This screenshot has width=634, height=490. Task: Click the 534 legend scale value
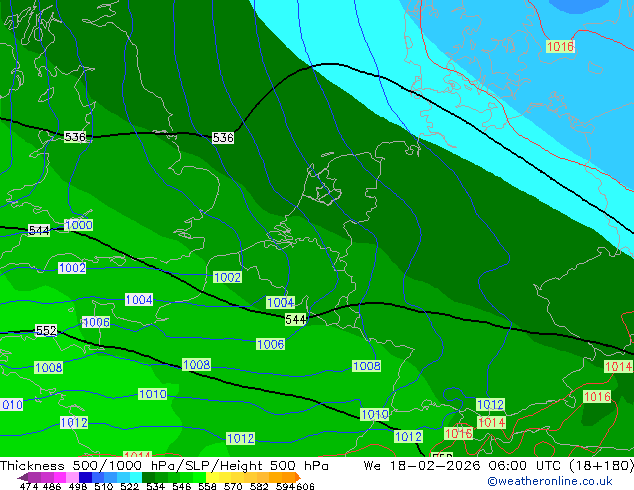click(155, 486)
